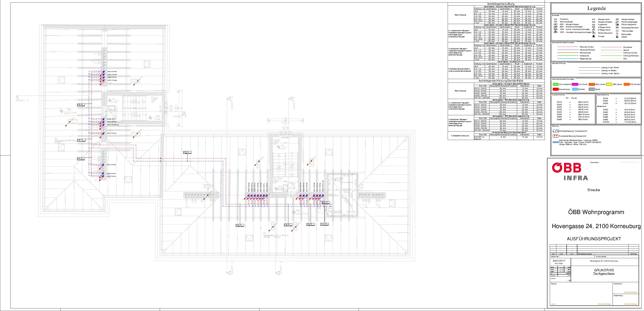Click the green AUL-Außenluft color swatch
The width and height of the screenshot is (644, 311).
[556, 84]
